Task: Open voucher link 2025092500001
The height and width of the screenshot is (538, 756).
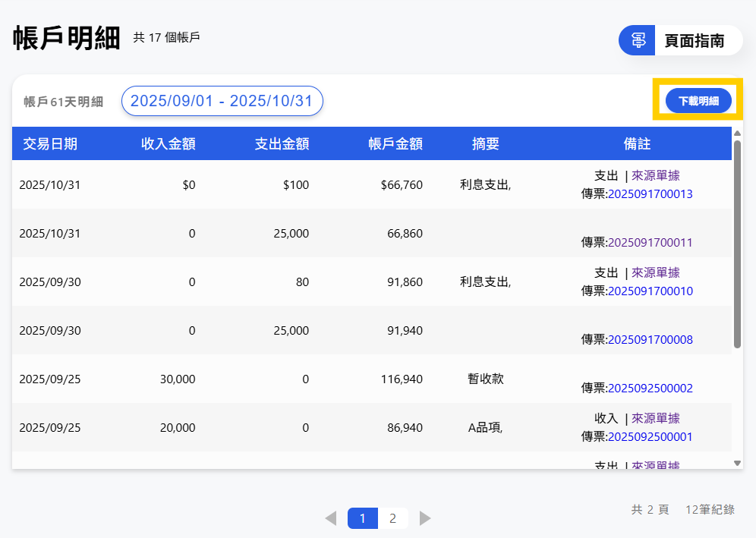Action: pos(650,437)
